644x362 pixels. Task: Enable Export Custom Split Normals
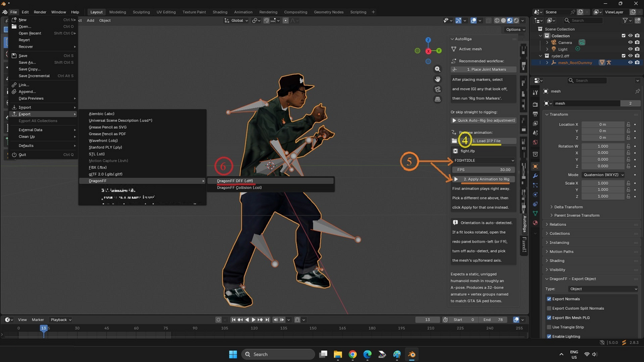pos(549,308)
